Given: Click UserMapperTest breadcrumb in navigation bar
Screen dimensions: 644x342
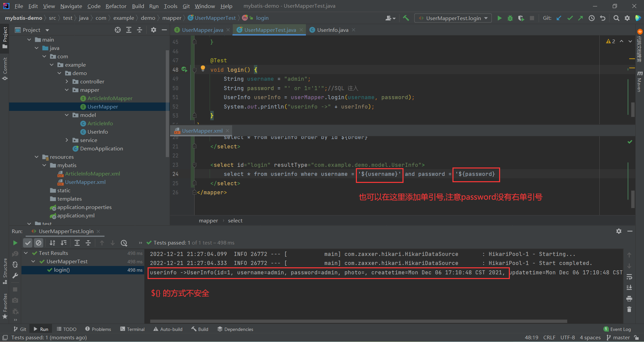Looking at the screenshot, I should tap(215, 18).
